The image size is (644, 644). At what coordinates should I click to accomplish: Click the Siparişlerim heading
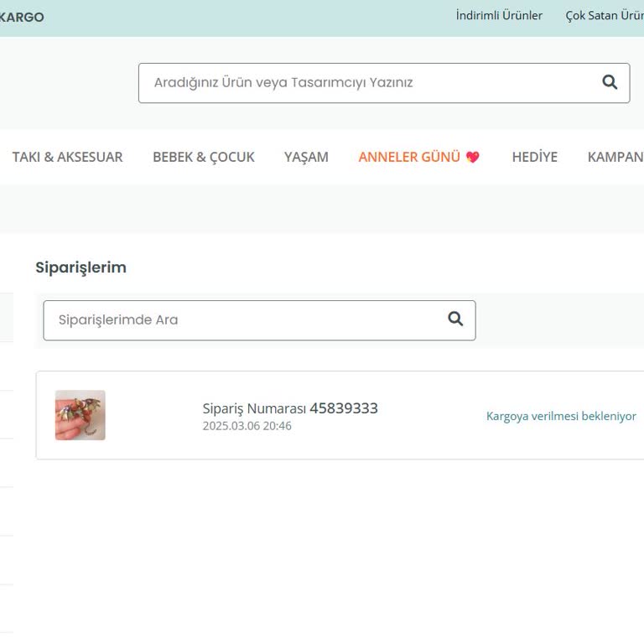pyautogui.click(x=80, y=267)
